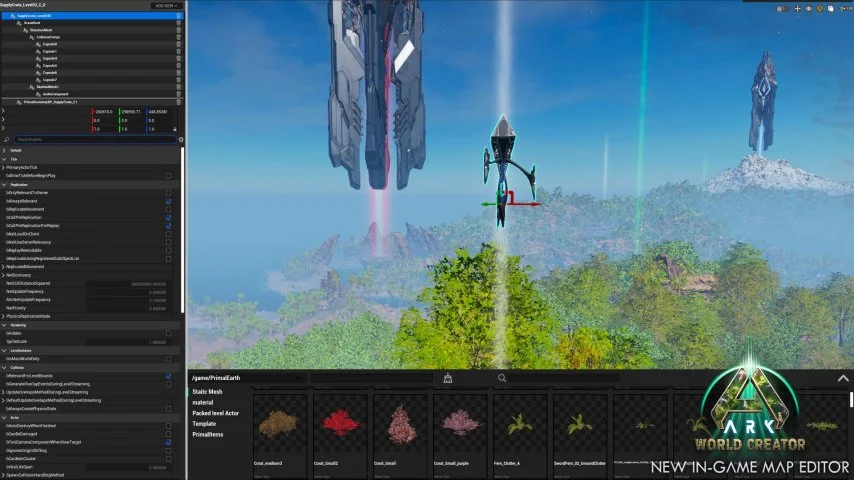Select the Static Mesh category

(x=207, y=392)
